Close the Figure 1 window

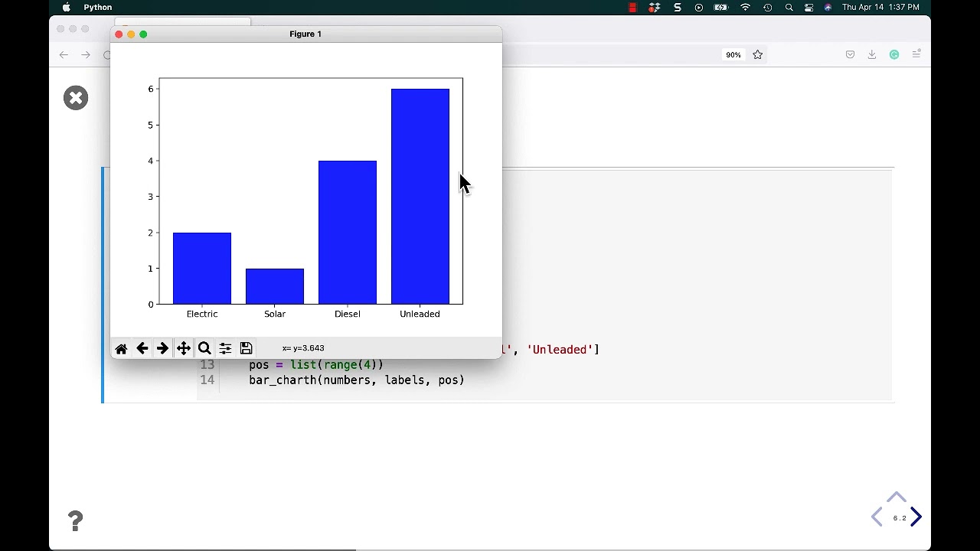point(119,34)
